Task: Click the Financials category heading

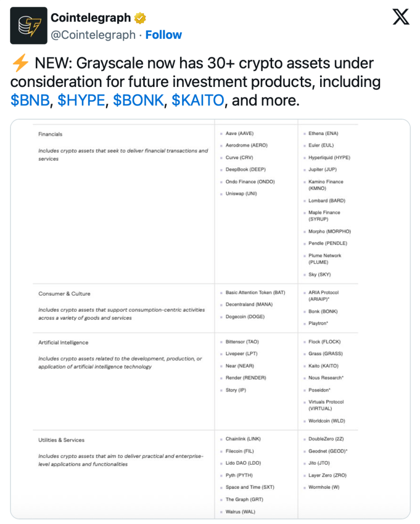Action: click(50, 134)
